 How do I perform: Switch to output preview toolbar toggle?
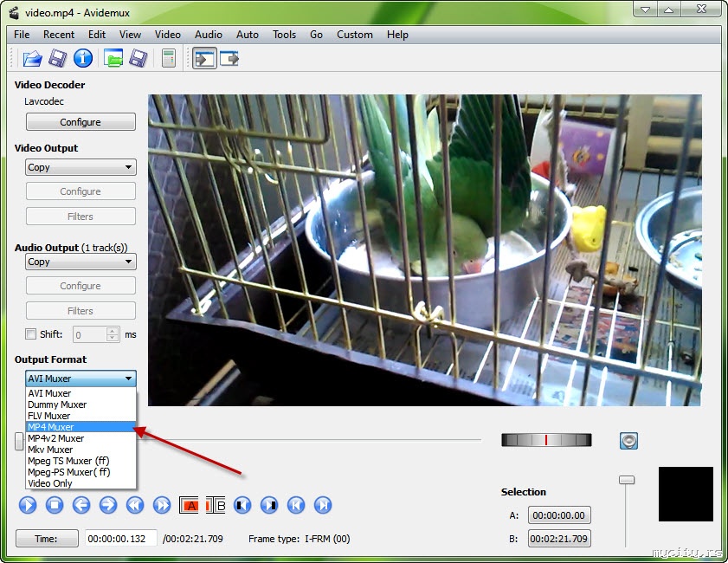(x=230, y=59)
